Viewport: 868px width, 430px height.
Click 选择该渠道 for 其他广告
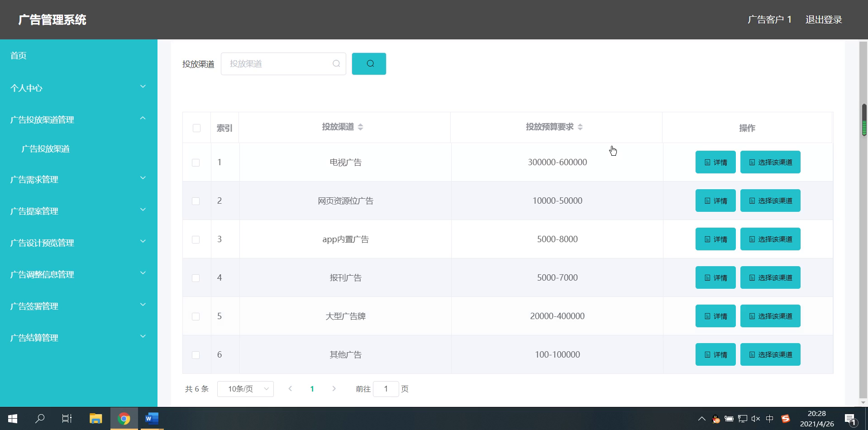tap(770, 354)
